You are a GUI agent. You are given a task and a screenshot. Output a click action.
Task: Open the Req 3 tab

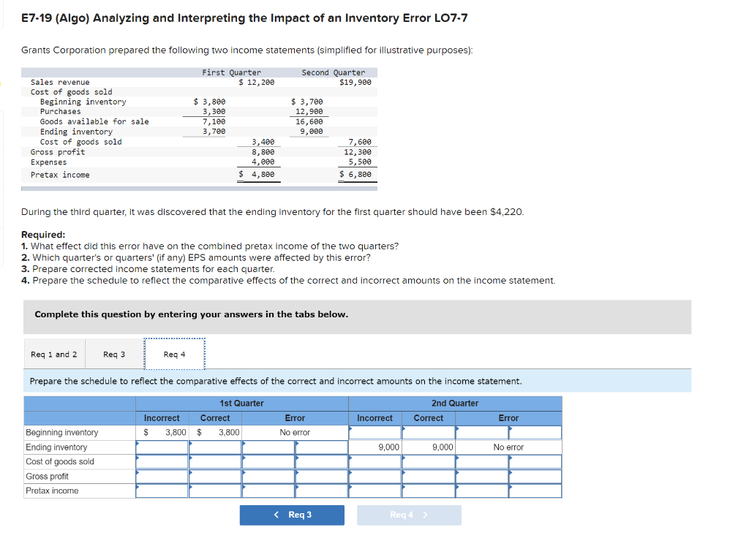[114, 354]
